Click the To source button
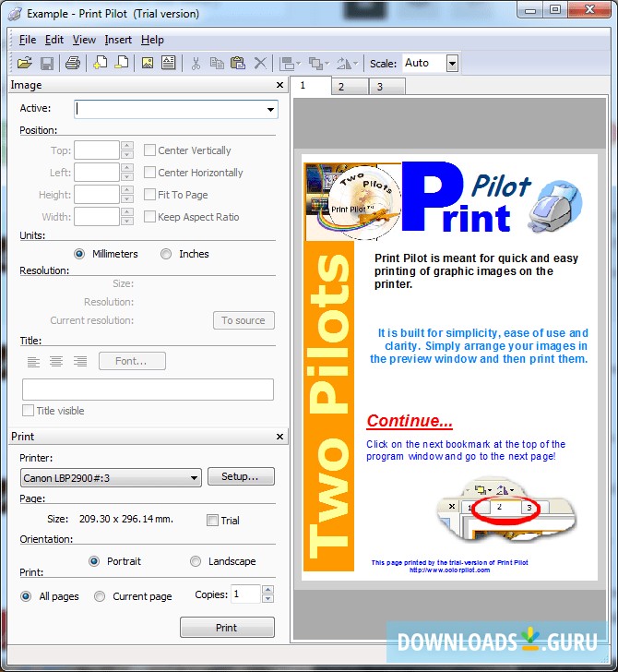 pyautogui.click(x=244, y=320)
